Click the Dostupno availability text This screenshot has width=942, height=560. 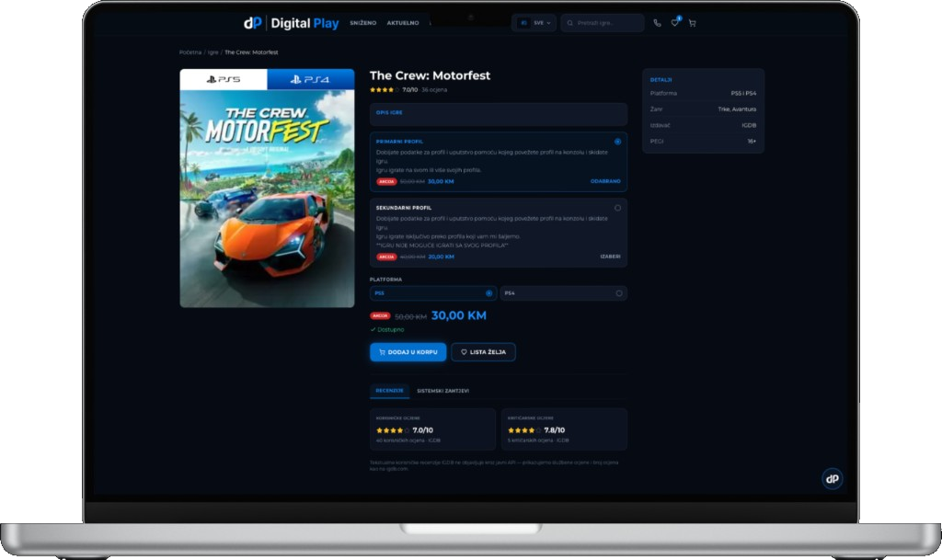[390, 329]
